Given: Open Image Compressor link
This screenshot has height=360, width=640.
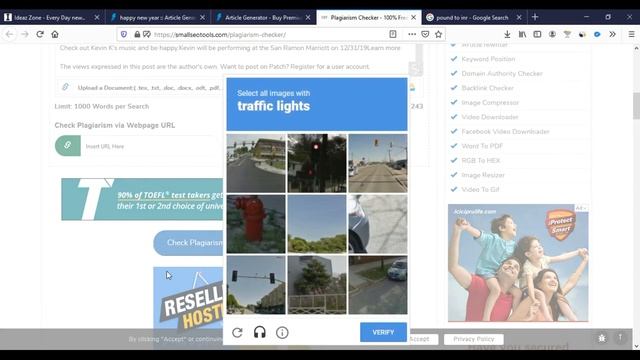Looking at the screenshot, I should tap(490, 102).
